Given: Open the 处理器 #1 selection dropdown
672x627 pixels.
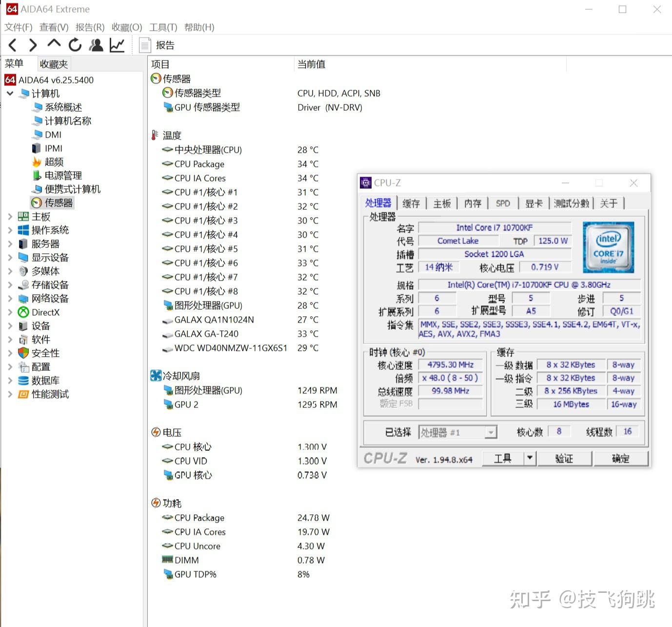Looking at the screenshot, I should 491,432.
